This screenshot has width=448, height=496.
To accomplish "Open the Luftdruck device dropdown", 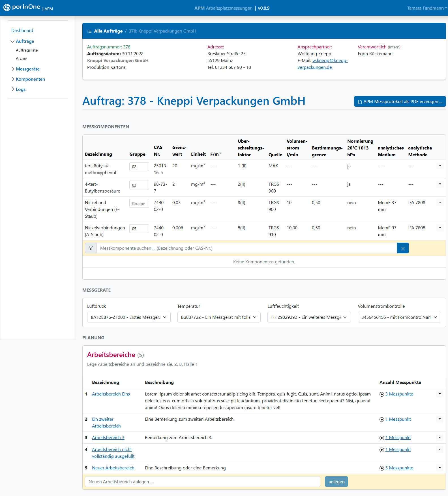I will pyautogui.click(x=128, y=317).
